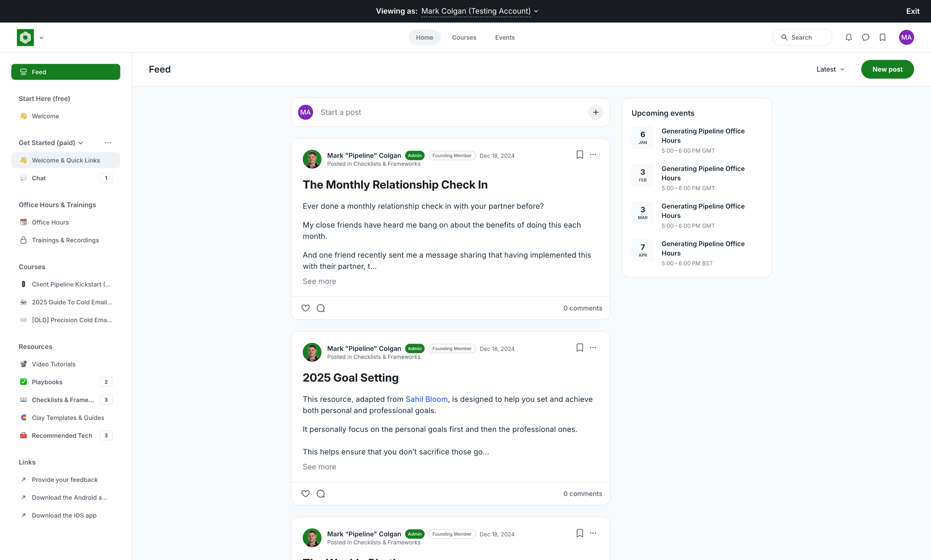
Task: Open bookmarks icon in top header
Action: click(x=883, y=37)
